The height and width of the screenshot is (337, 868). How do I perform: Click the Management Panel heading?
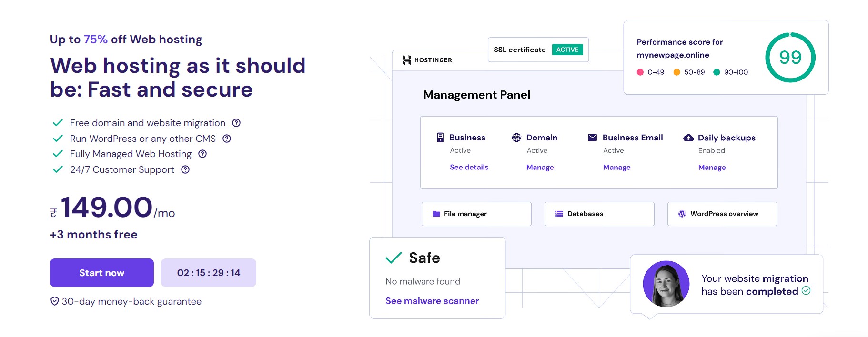tap(476, 95)
